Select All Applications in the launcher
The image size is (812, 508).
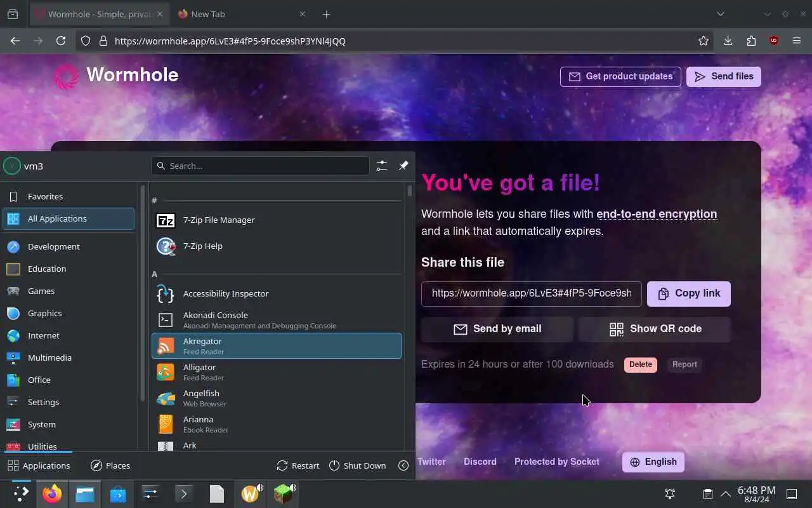click(x=69, y=218)
